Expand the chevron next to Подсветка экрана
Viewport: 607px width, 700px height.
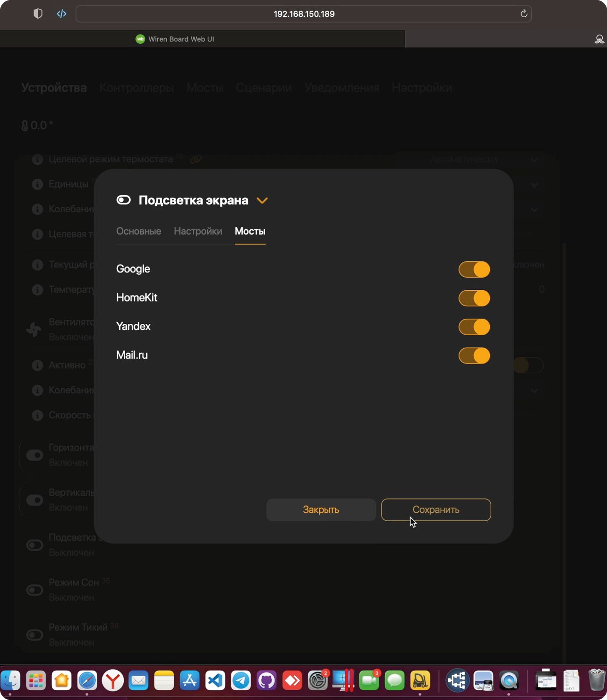pyautogui.click(x=262, y=201)
